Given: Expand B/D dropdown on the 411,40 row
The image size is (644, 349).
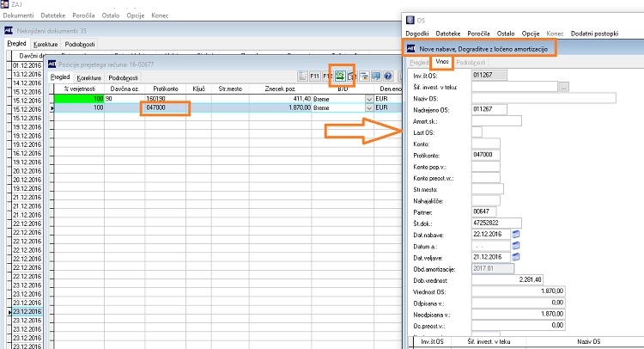Looking at the screenshot, I should pos(369,99).
